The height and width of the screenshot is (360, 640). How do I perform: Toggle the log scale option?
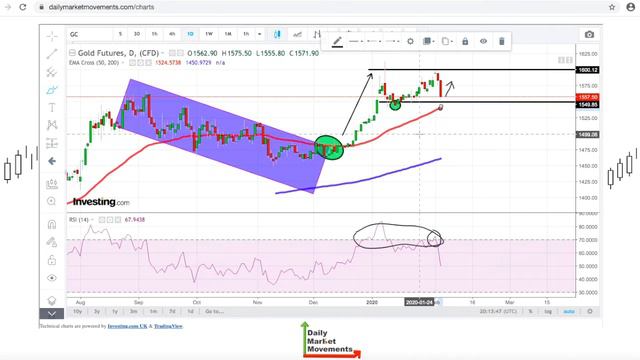548,311
